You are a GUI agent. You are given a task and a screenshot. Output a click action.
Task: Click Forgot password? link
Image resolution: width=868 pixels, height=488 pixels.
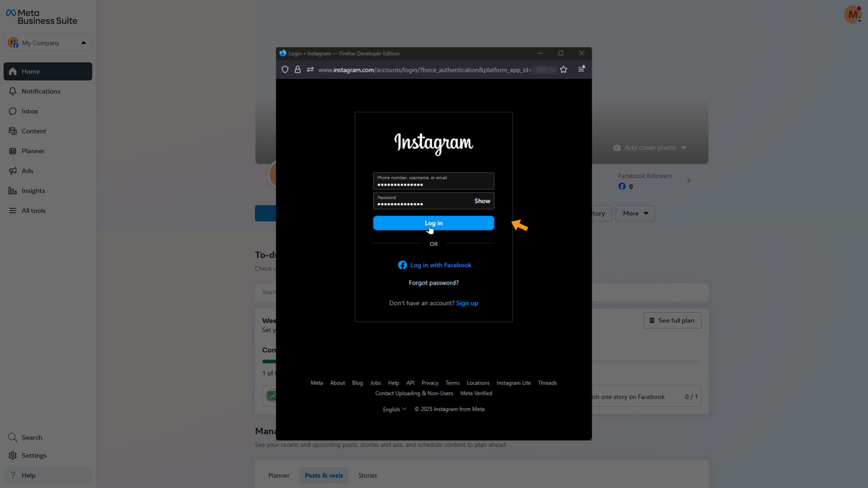point(434,283)
